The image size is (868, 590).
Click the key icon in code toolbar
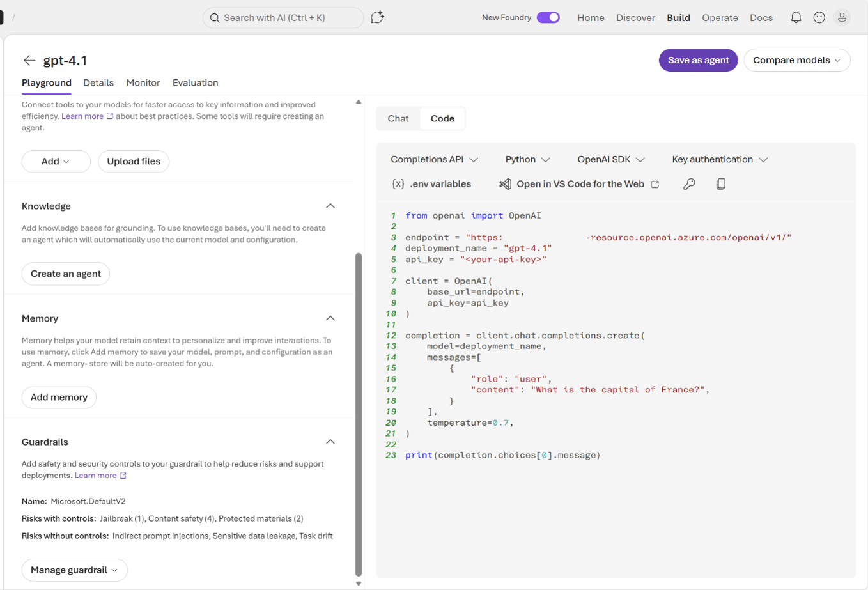689,184
